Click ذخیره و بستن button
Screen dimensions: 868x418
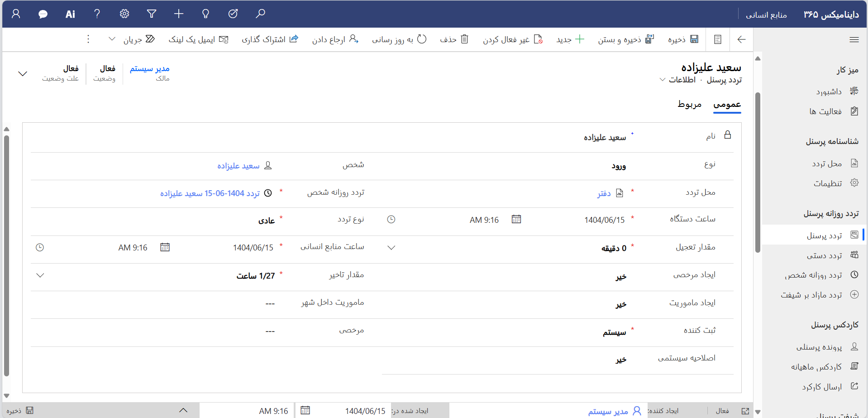[626, 39]
